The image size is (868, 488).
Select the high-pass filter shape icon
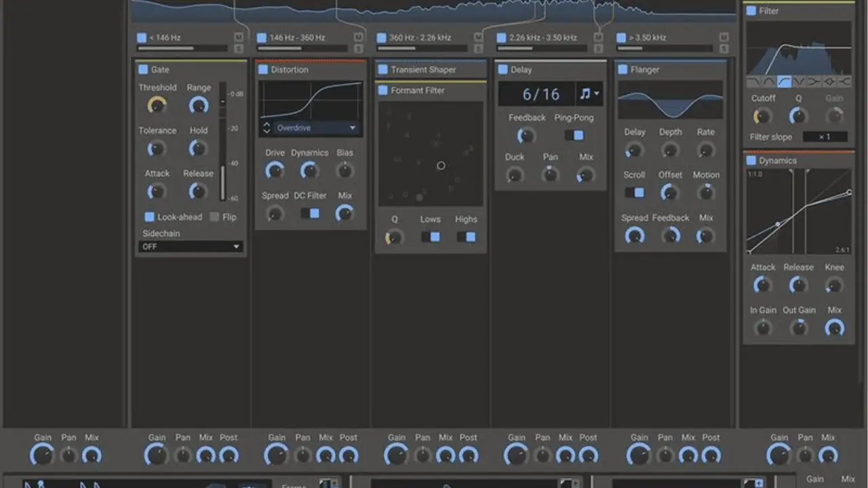click(784, 81)
